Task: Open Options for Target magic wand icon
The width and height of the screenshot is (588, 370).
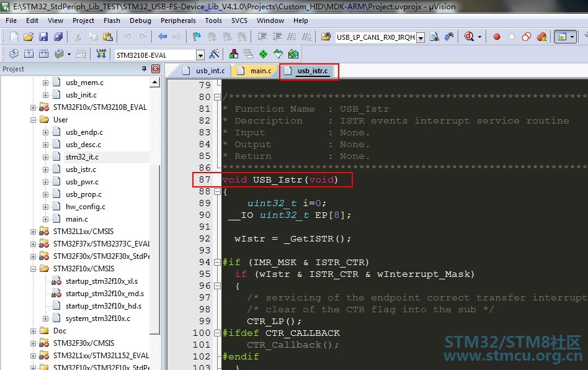Action: click(x=214, y=54)
